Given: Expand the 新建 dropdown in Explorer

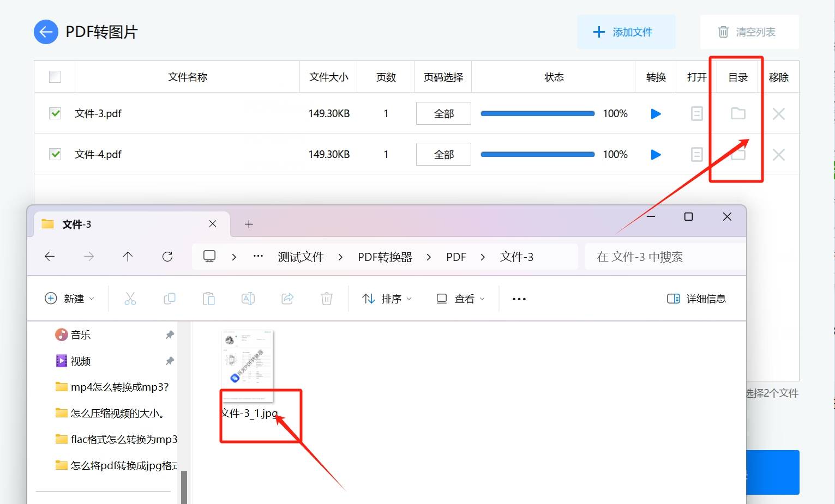Looking at the screenshot, I should click(70, 298).
